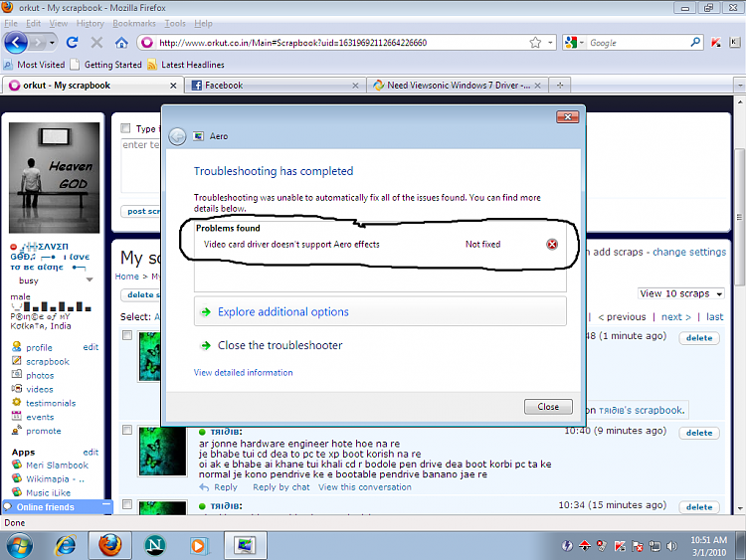
Task: Click the stop loading X icon
Action: click(96, 43)
